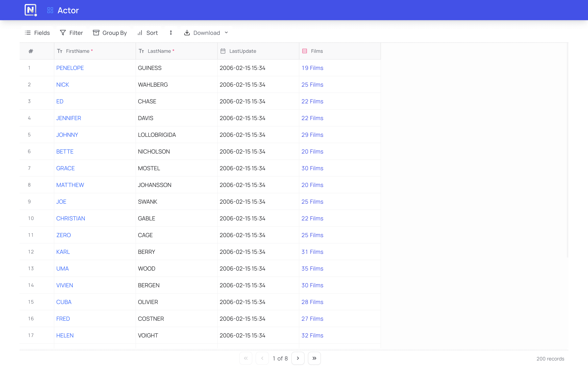This screenshot has height=367, width=588.
Task: Click the LastUpdate column header
Action: [243, 51]
